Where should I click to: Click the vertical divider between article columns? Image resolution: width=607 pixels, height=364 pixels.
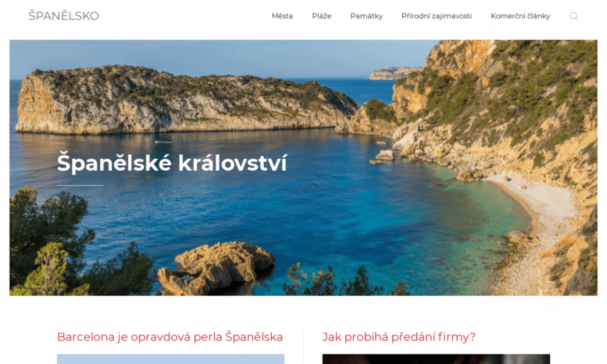pos(303,346)
